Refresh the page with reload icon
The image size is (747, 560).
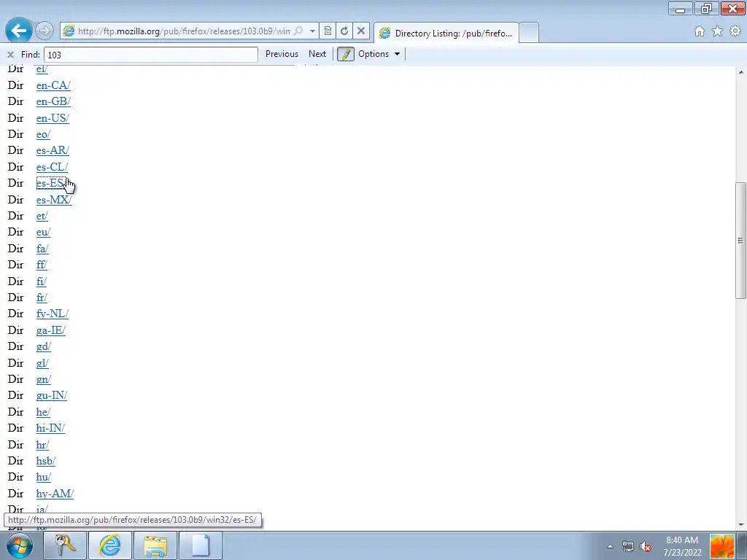(344, 31)
